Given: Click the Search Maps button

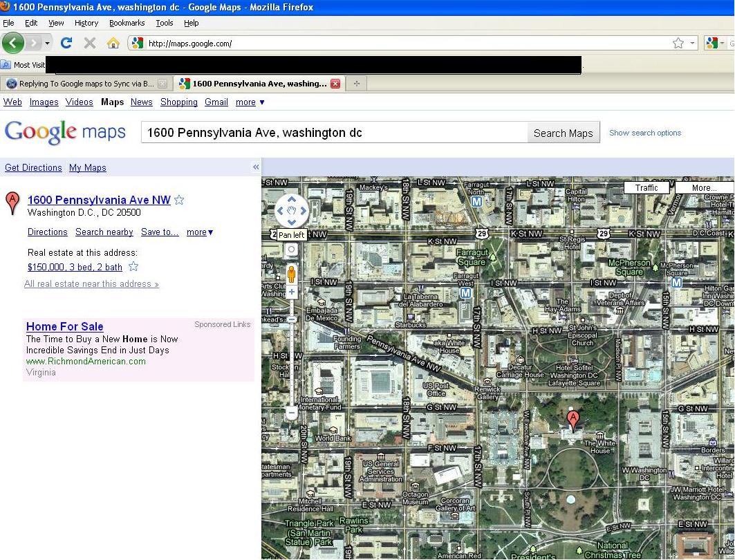Looking at the screenshot, I should click(x=564, y=133).
